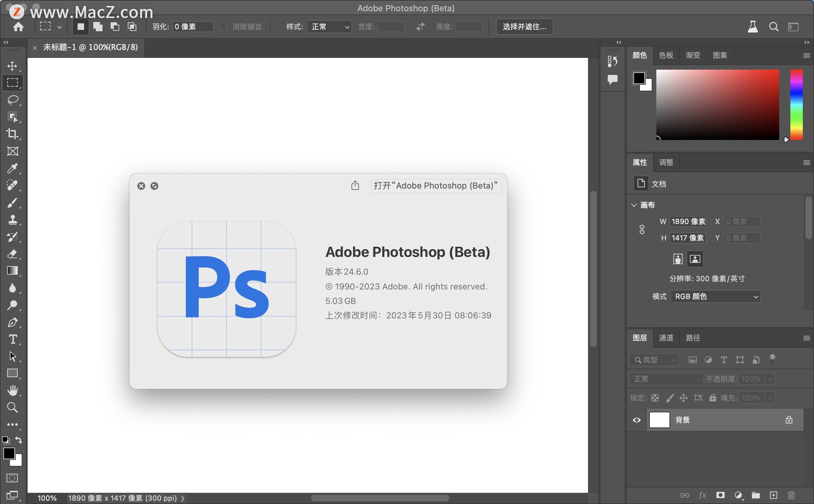Image resolution: width=814 pixels, height=504 pixels.
Task: Open the RGB 颜色 mode dropdown
Action: point(715,296)
